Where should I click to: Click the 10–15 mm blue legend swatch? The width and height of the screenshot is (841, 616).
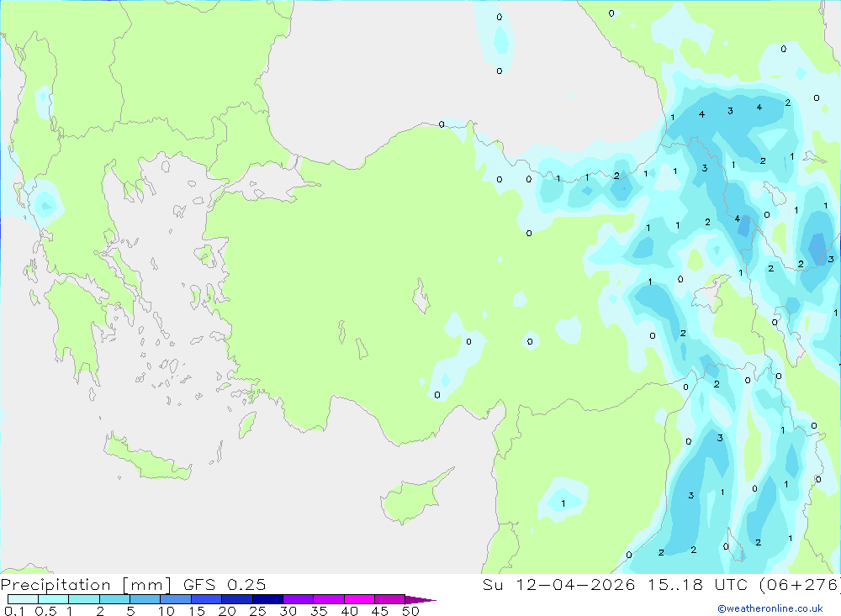point(176,599)
